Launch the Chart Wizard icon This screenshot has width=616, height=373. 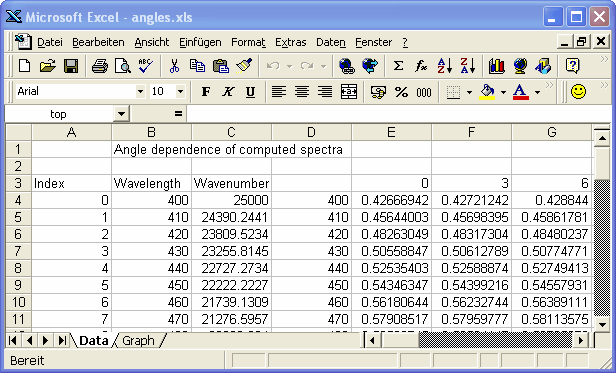pyautogui.click(x=497, y=66)
